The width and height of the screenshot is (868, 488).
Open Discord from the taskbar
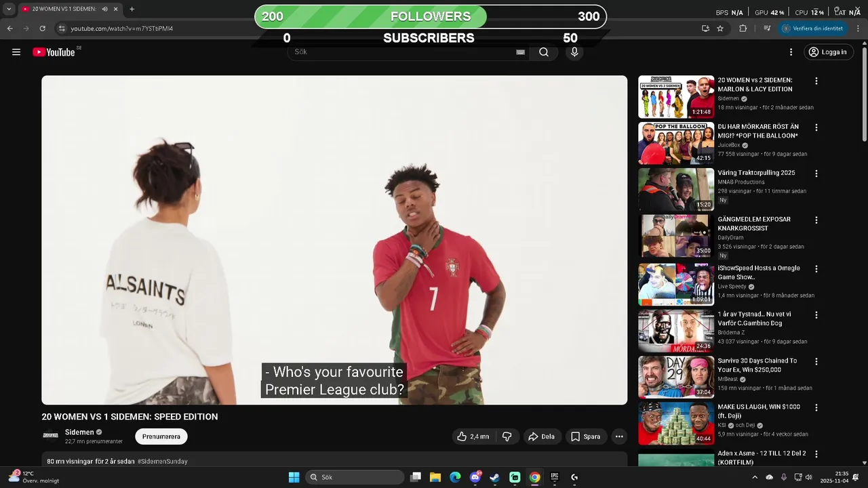475,477
